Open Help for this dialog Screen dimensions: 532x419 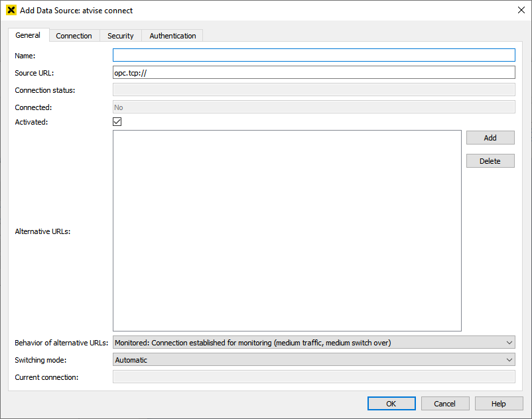[x=499, y=404]
